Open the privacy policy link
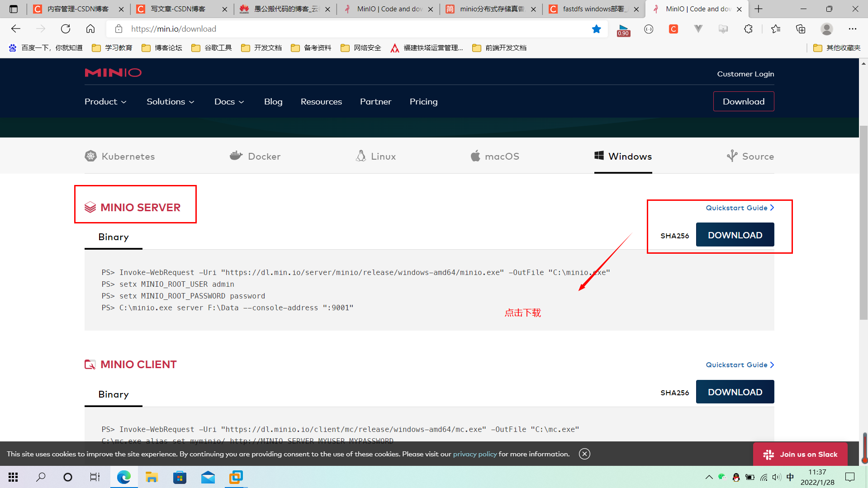868x488 pixels. click(x=475, y=454)
